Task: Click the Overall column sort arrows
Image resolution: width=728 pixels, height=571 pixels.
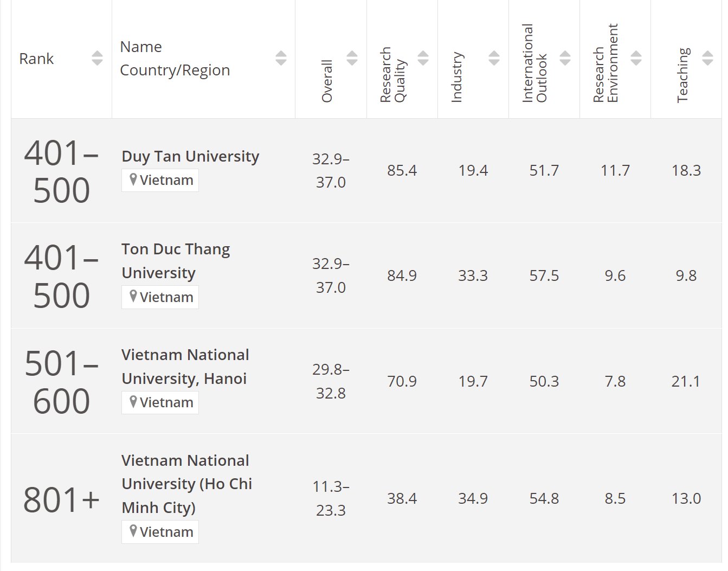Action: click(x=352, y=58)
